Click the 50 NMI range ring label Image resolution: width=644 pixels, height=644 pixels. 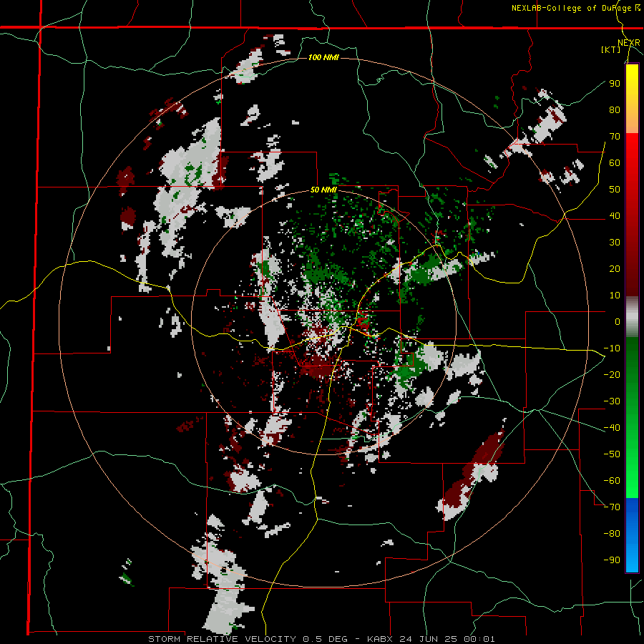[x=323, y=190]
